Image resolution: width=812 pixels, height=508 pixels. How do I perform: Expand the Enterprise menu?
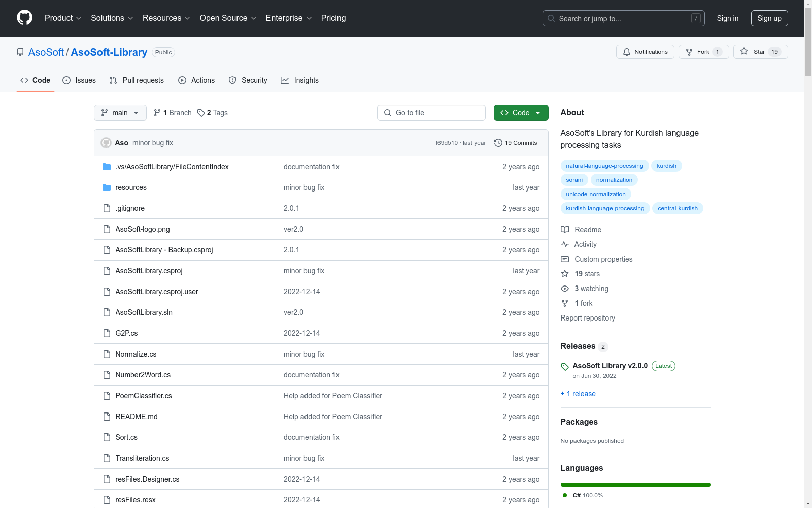pos(289,18)
